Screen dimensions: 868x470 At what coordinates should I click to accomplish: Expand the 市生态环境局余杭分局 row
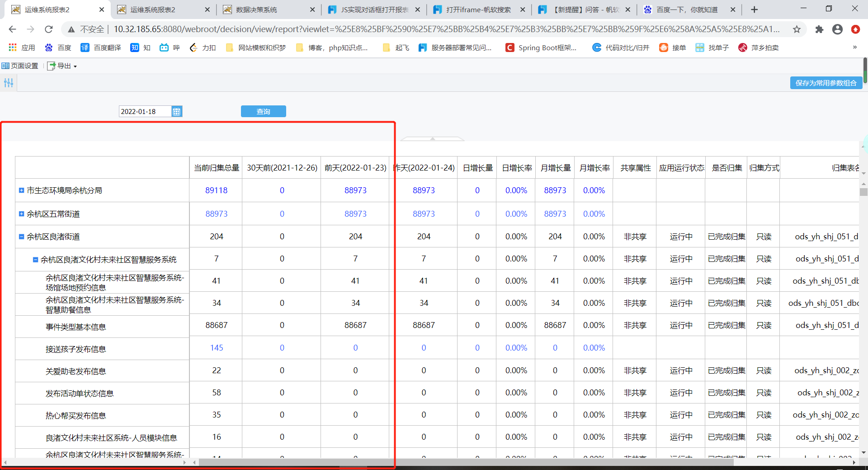pyautogui.click(x=21, y=190)
